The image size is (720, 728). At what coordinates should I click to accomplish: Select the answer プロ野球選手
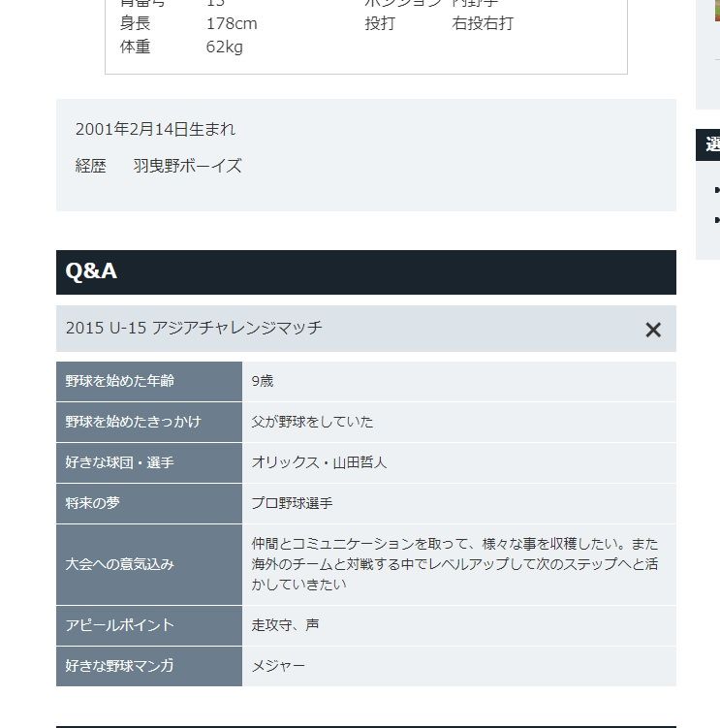click(x=292, y=503)
